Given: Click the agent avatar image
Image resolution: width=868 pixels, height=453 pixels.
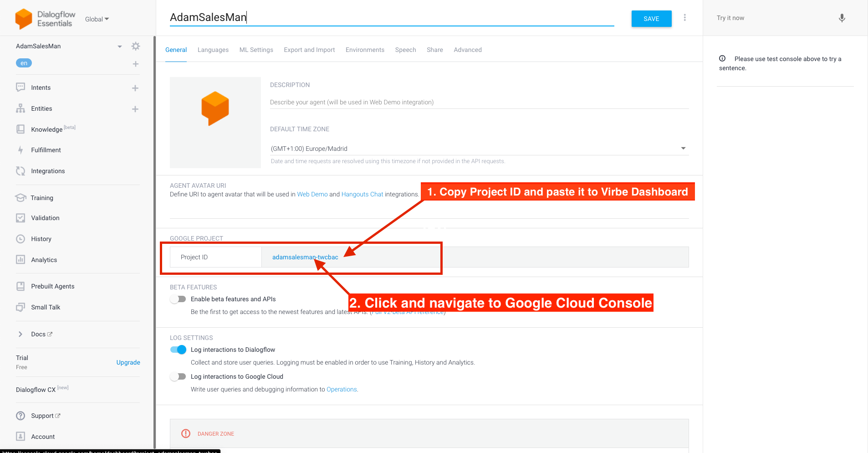Looking at the screenshot, I should tap(215, 123).
